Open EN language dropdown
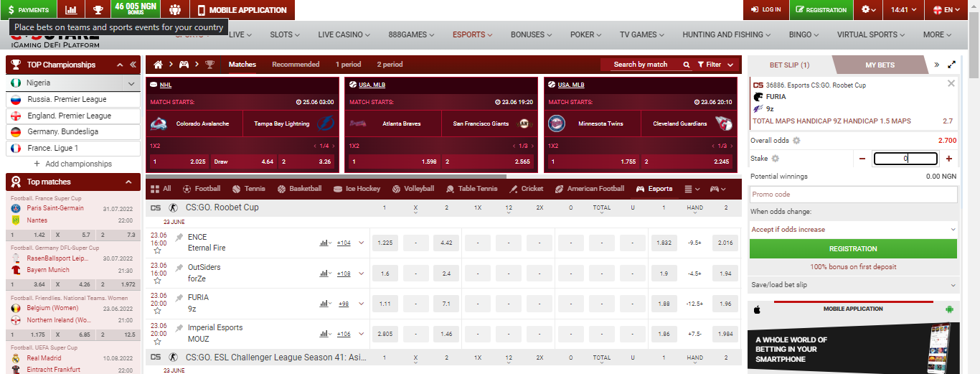 [947, 10]
